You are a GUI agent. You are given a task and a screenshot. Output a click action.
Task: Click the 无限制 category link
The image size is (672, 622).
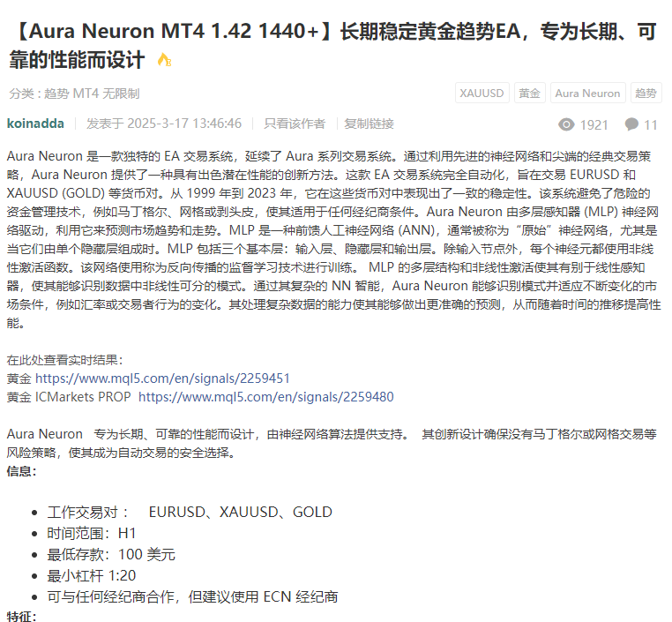click(x=122, y=94)
